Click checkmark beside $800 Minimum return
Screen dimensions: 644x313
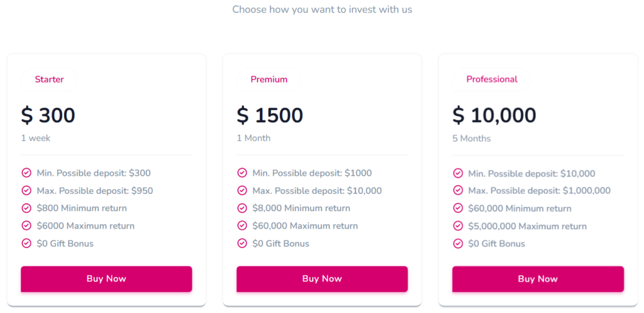point(26,208)
